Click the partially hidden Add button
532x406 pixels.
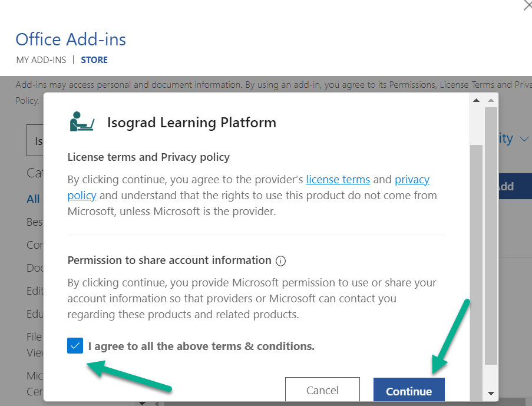pos(515,186)
